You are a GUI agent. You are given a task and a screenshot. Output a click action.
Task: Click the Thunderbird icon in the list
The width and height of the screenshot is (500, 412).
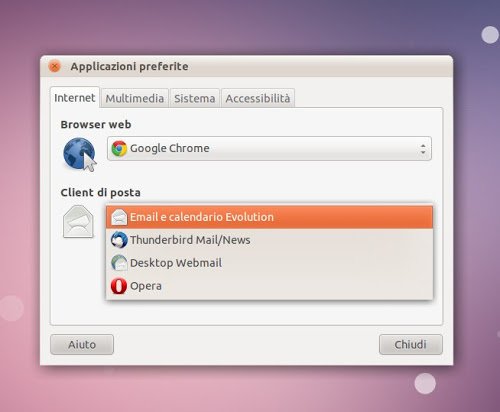pyautogui.click(x=119, y=240)
